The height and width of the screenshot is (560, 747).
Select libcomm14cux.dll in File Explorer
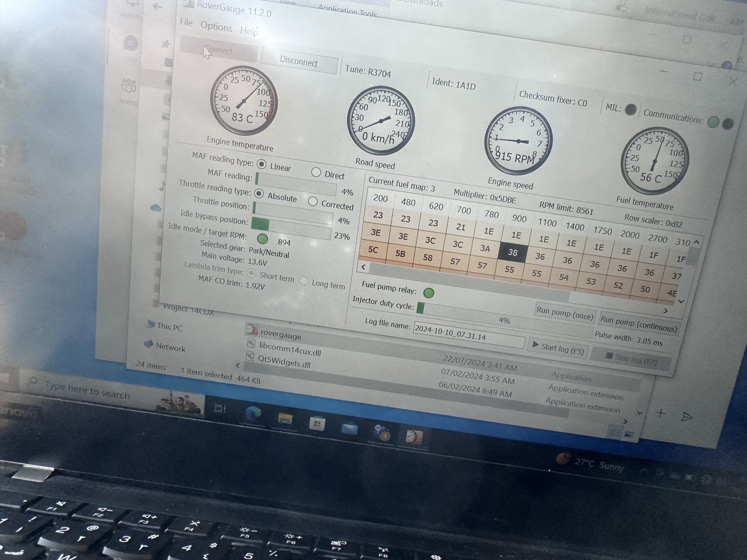click(289, 349)
